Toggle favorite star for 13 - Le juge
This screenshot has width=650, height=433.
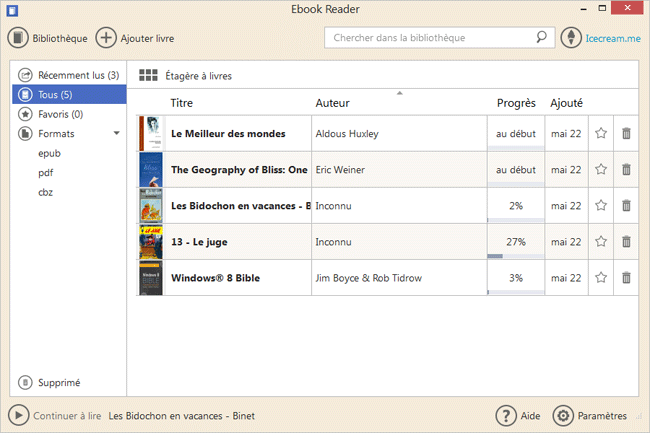tap(601, 242)
